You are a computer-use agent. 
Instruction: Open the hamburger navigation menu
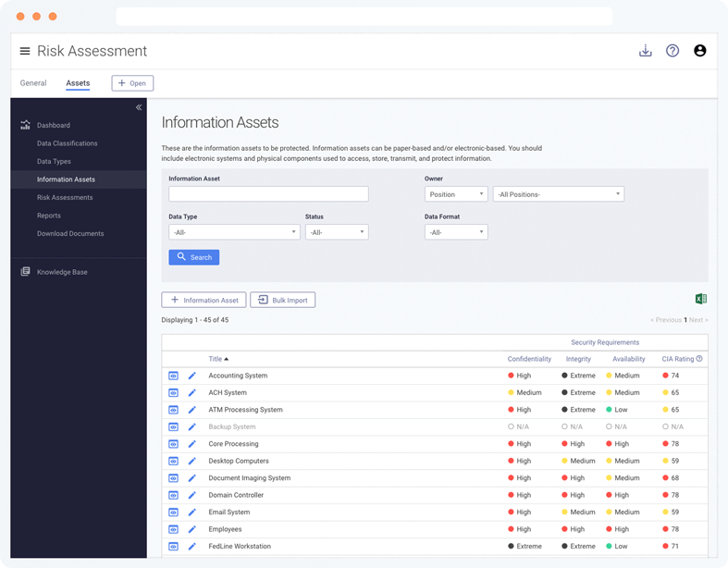pos(25,51)
